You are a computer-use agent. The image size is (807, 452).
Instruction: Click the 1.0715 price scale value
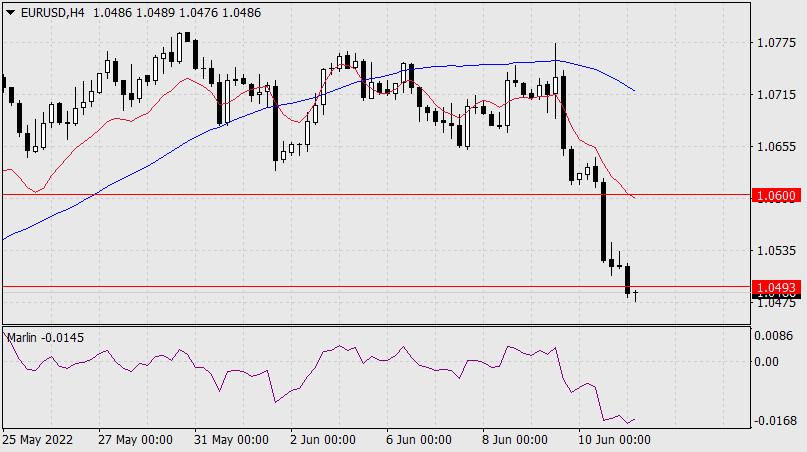[x=776, y=95]
